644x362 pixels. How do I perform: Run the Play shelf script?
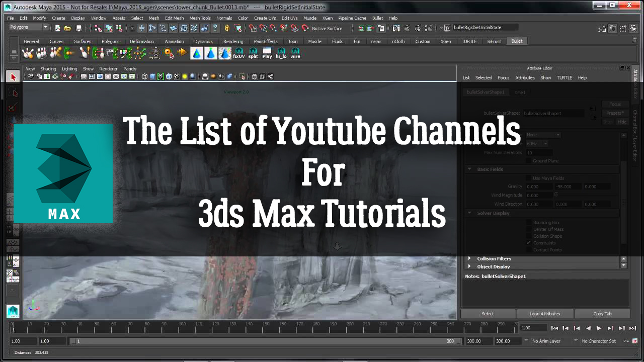[267, 53]
